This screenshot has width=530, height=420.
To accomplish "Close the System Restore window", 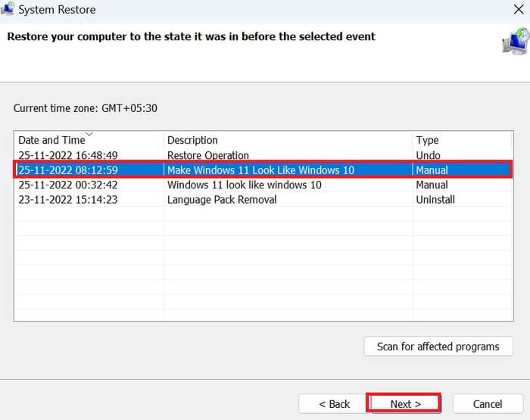I will (519, 9).
